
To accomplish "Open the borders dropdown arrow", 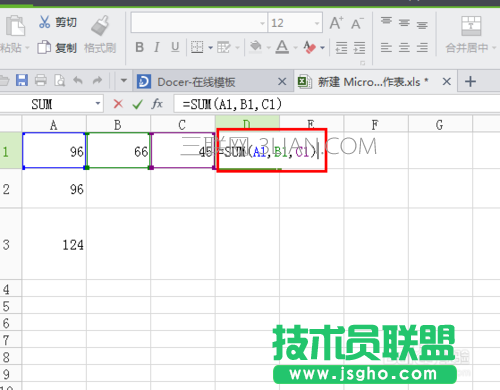I will click(210, 48).
